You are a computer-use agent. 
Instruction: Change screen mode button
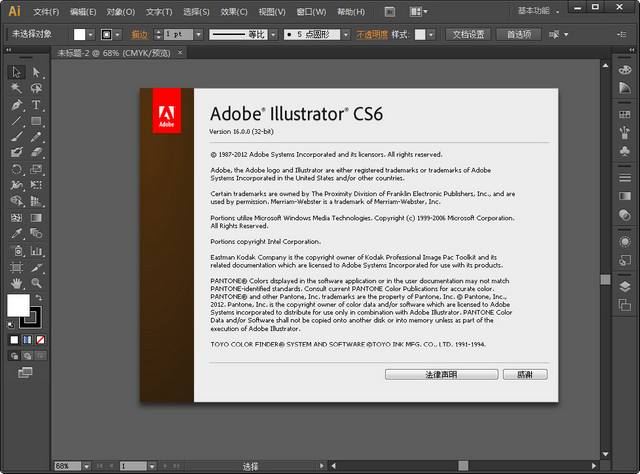[25, 372]
